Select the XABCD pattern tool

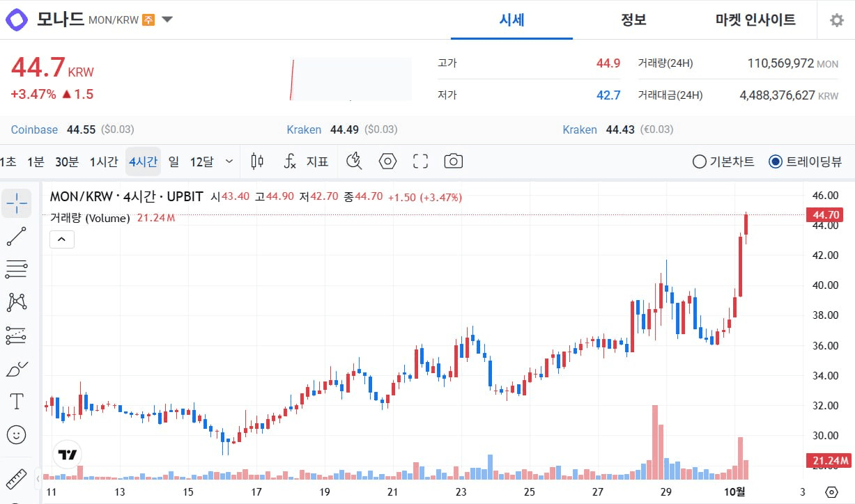pyautogui.click(x=17, y=302)
